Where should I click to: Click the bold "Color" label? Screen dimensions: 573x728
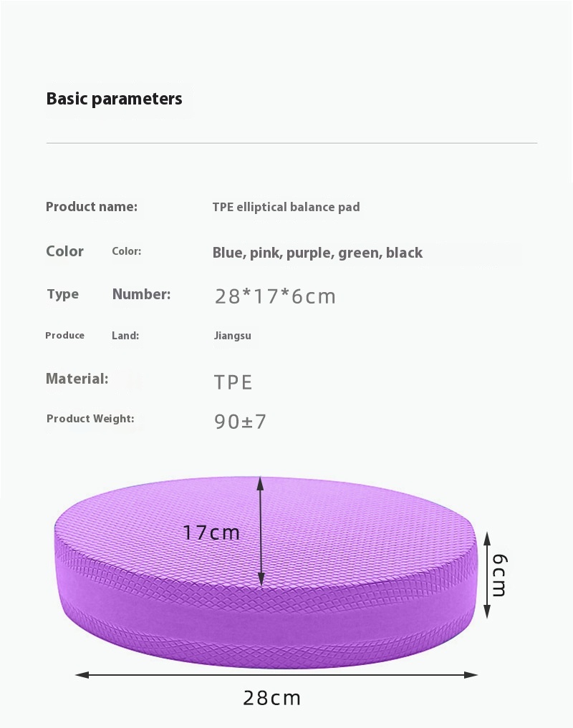(64, 251)
